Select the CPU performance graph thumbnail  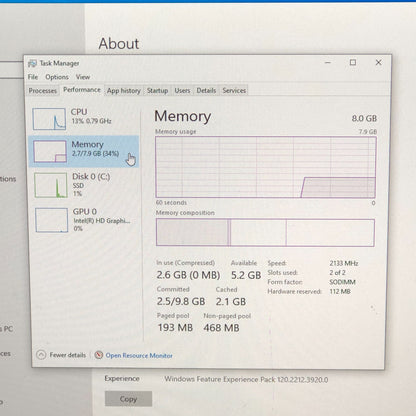[49, 119]
